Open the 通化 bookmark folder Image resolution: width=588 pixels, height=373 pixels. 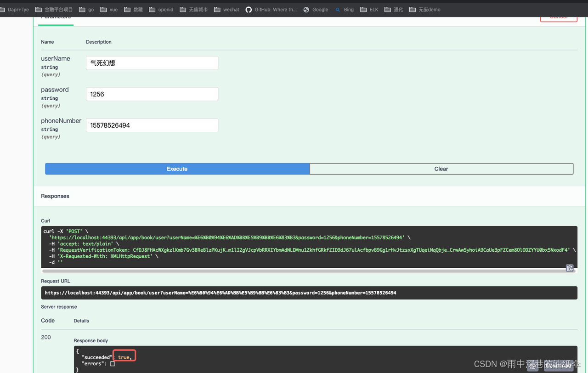coord(394,10)
